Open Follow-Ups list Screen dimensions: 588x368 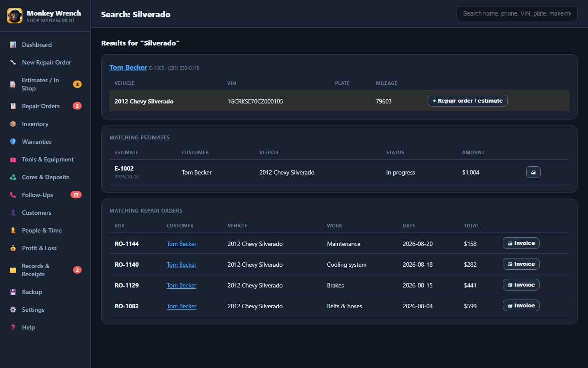[45, 195]
